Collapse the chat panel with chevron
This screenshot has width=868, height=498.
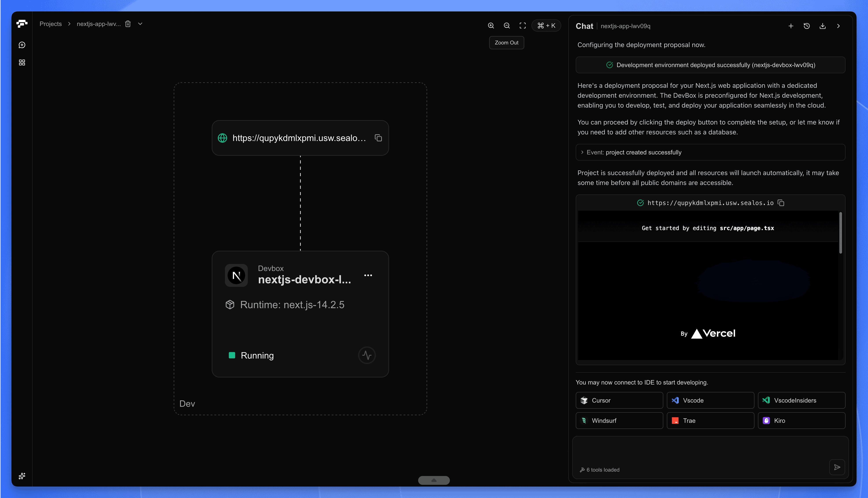[838, 26]
